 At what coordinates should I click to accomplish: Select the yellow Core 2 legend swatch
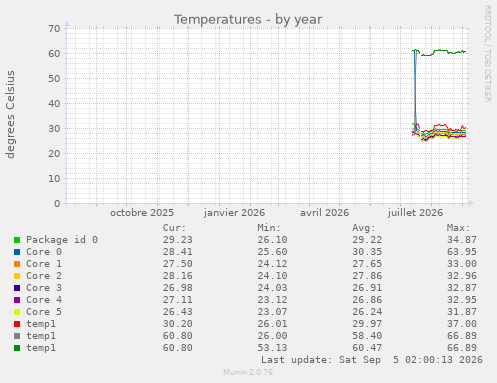tap(17, 276)
